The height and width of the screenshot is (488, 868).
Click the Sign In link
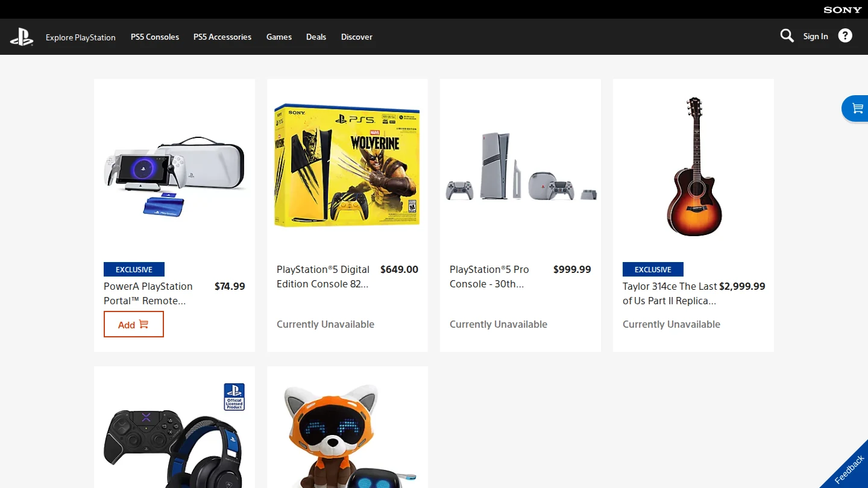pyautogui.click(x=816, y=36)
